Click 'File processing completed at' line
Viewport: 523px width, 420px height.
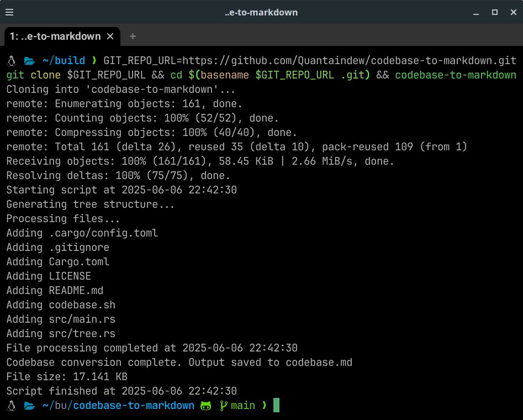pos(152,348)
